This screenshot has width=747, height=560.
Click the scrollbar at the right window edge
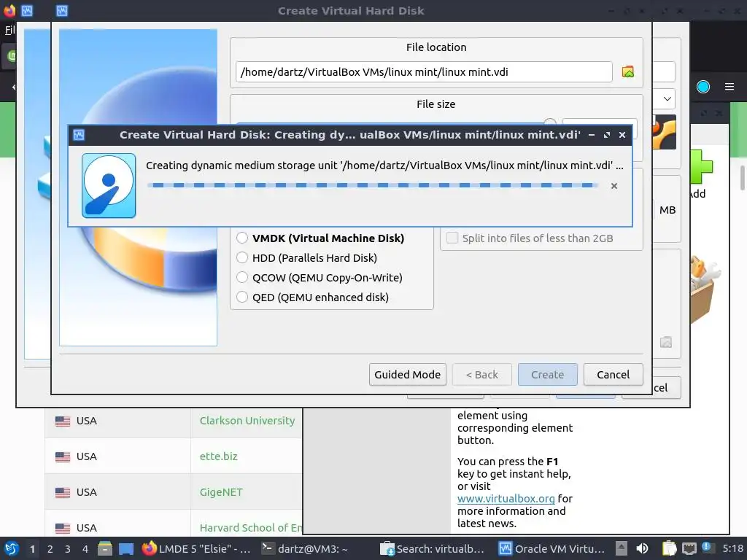coord(742,178)
